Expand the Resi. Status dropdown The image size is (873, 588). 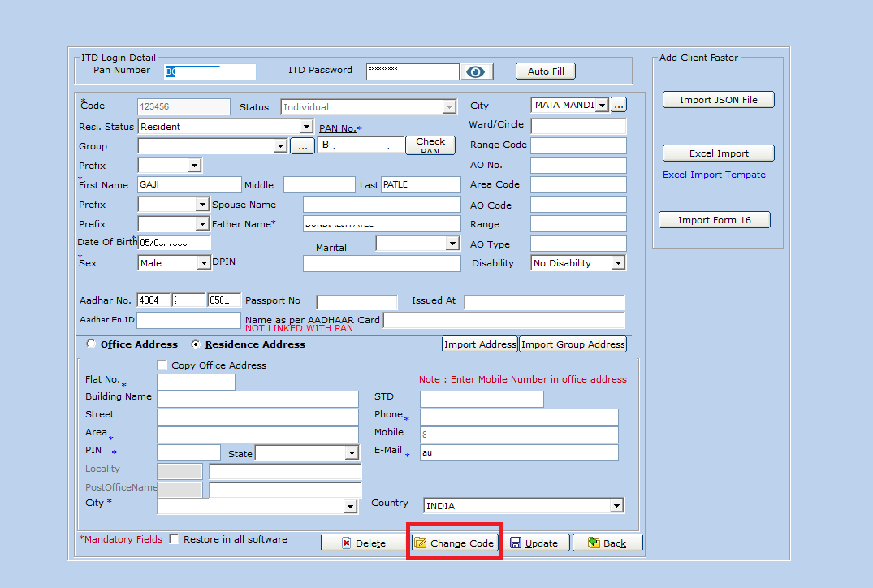[x=306, y=127]
